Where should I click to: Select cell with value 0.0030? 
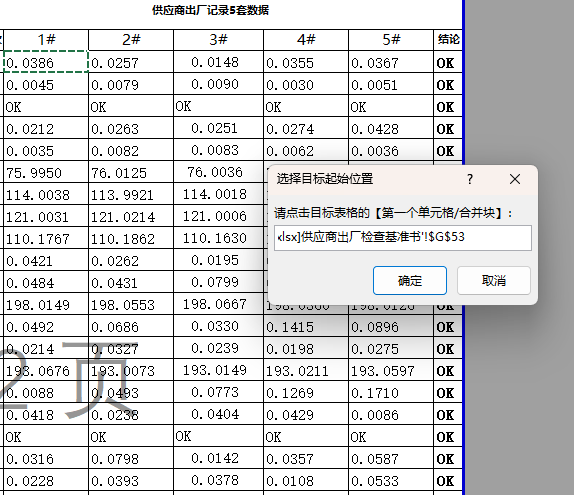306,84
